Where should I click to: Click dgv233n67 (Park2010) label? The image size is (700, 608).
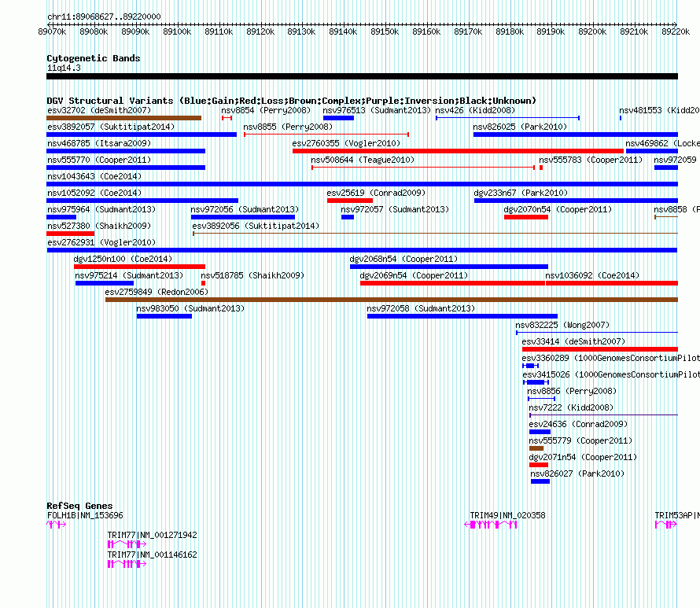pos(521,193)
